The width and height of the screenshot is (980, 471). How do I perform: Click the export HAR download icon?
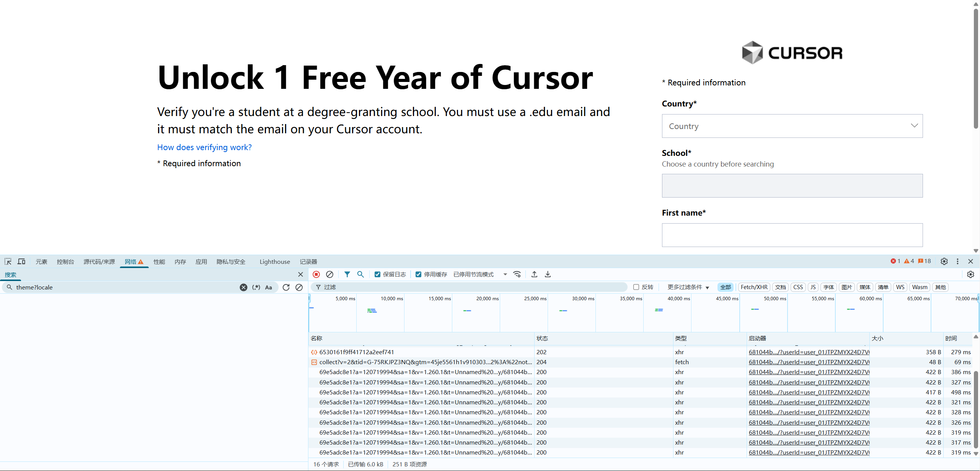click(548, 275)
